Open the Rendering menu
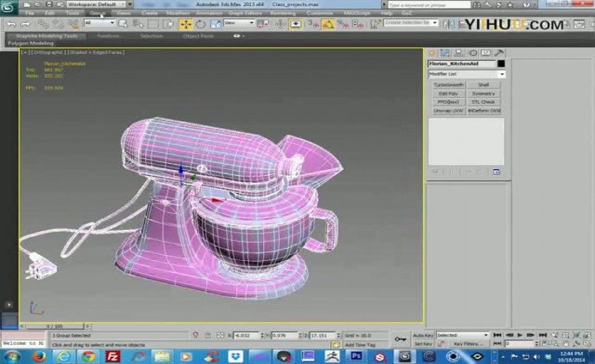This screenshot has width=595, height=364. tap(283, 13)
